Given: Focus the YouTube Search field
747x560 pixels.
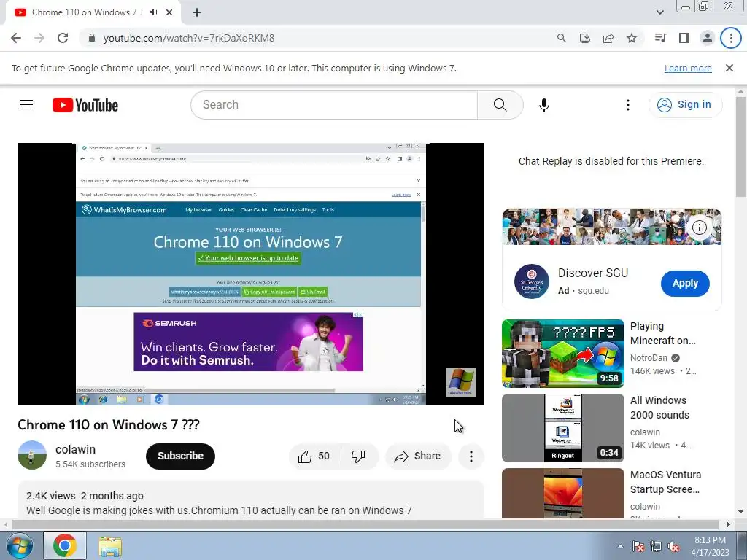Looking at the screenshot, I should click(x=333, y=105).
